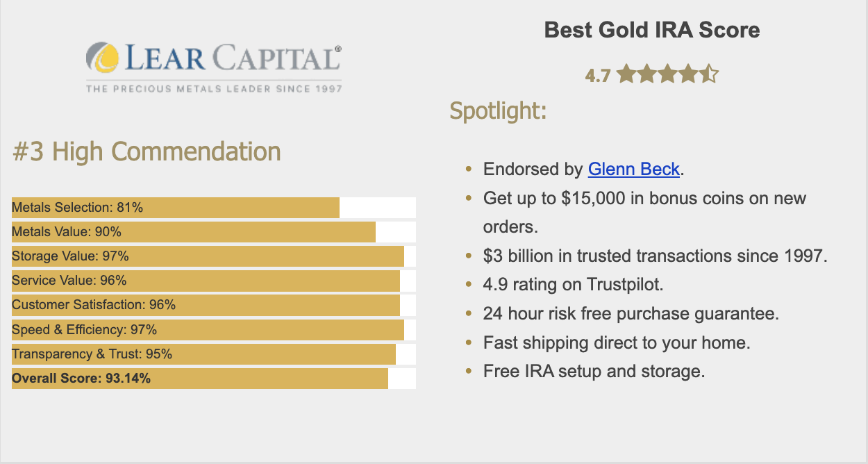This screenshot has height=464, width=868.
Task: Click the yellow egg icon in the logo
Action: [103, 58]
